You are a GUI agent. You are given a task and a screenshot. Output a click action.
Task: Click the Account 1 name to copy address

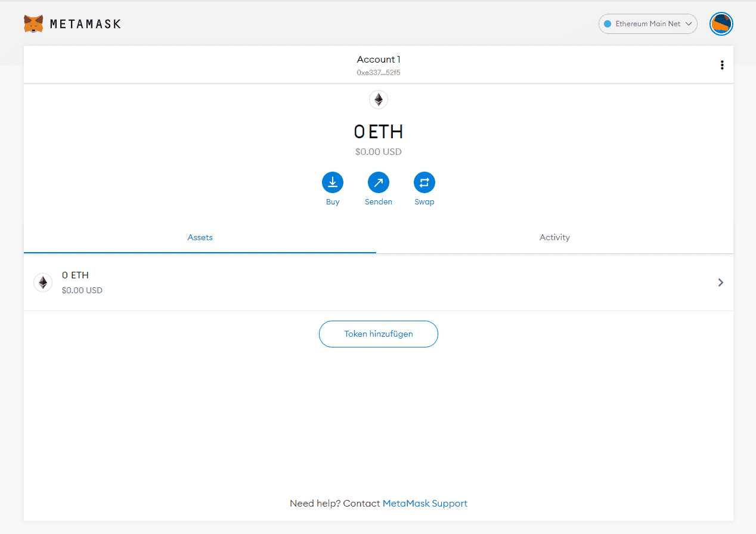point(379,60)
